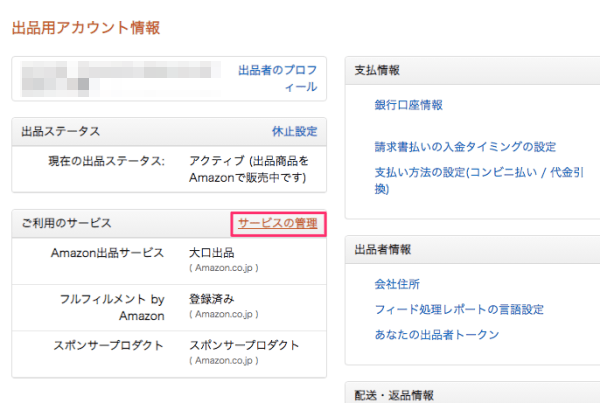This screenshot has height=403, width=600.
Task: Click the 出品用アカウント情報 page heading
Action: pos(85,27)
